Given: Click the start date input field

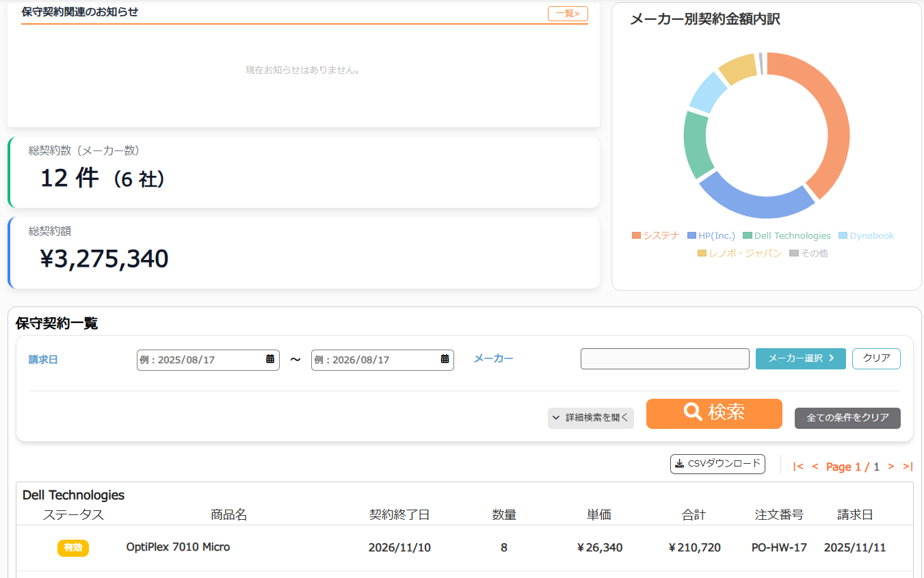Looking at the screenshot, I should point(208,360).
